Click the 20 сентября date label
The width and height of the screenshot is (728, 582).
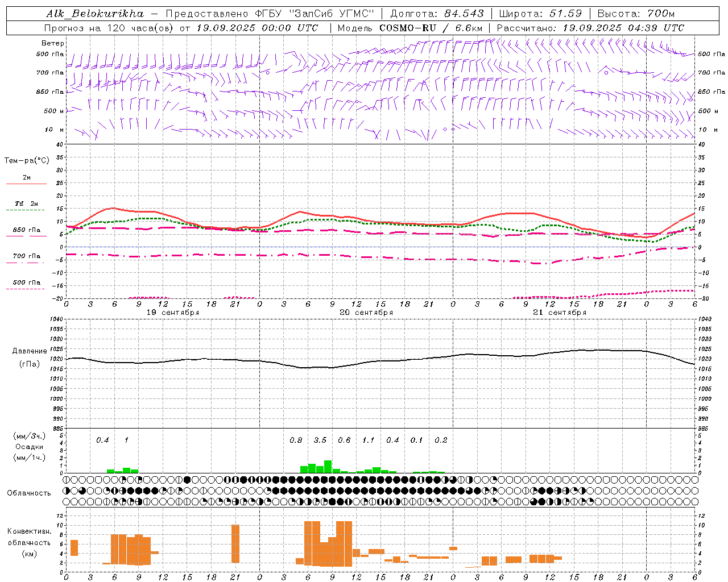[x=366, y=313]
